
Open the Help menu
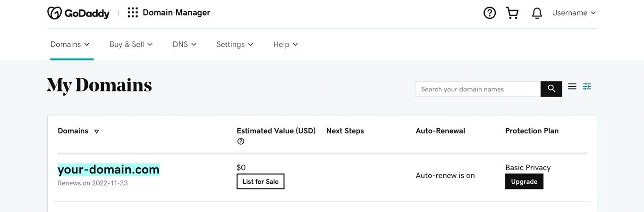click(x=286, y=44)
